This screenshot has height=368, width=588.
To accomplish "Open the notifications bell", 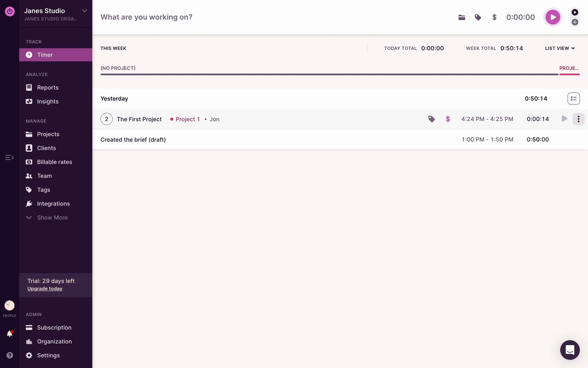I will (9, 333).
